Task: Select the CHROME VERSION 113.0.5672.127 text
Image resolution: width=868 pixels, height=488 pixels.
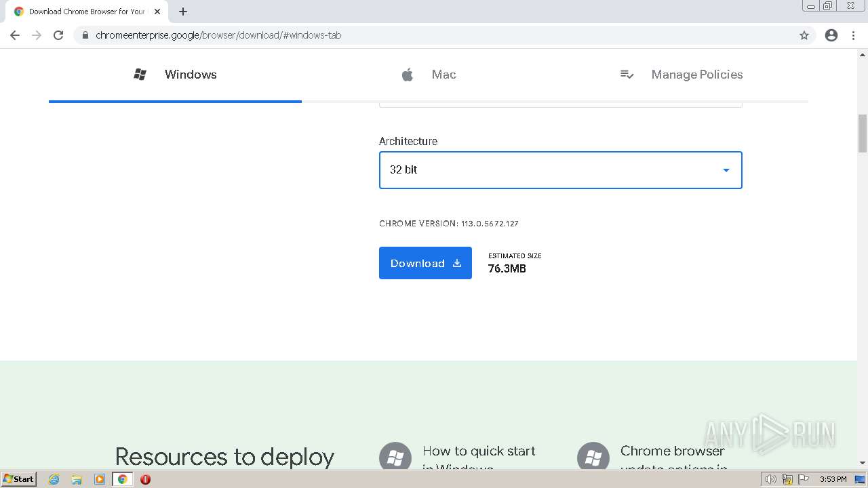Action: (x=449, y=224)
